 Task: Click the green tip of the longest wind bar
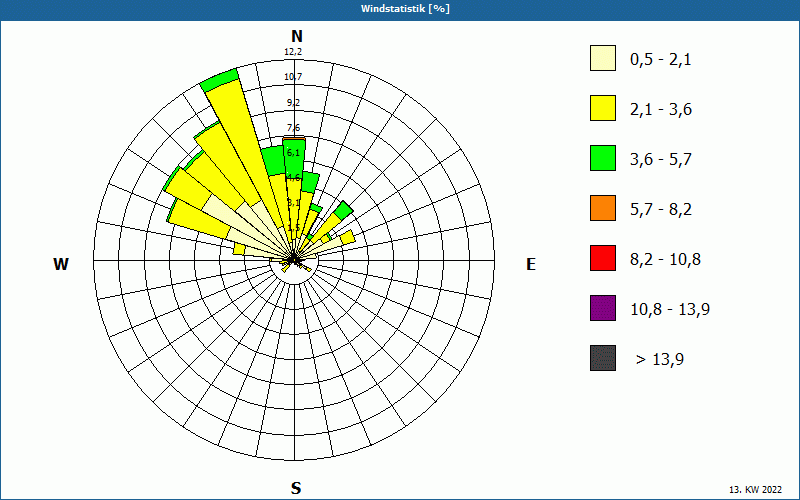219,80
